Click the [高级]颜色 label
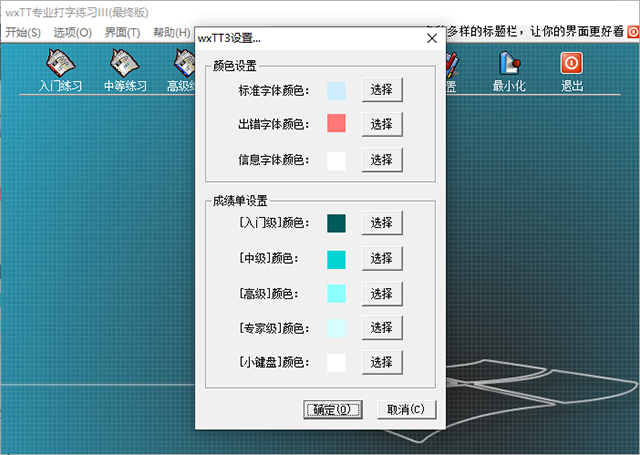640x455 pixels. coord(268,294)
